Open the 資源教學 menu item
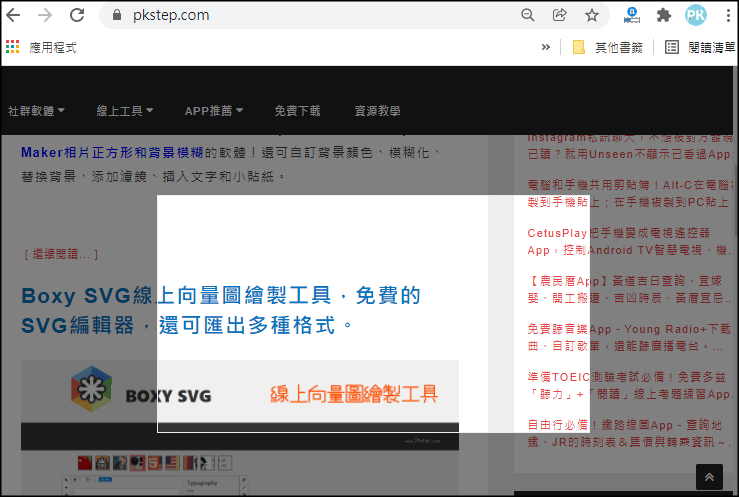Screen dimensions: 739x497 pyautogui.click(x=378, y=111)
